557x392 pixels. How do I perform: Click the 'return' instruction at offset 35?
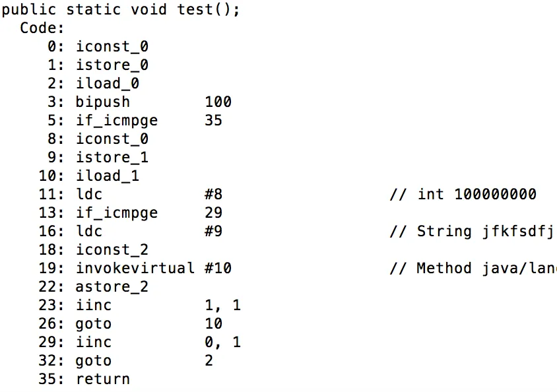pos(103,379)
